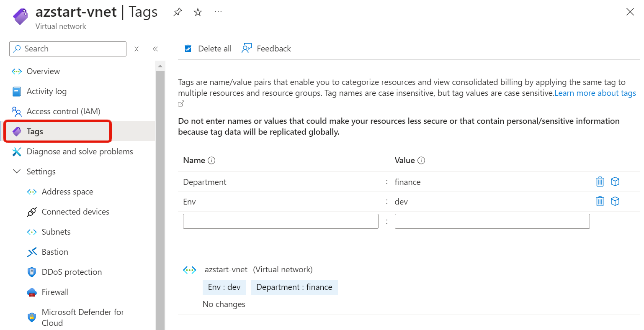This screenshot has width=644, height=330.
Task: Open Access control (IAM)
Action: [x=63, y=111]
